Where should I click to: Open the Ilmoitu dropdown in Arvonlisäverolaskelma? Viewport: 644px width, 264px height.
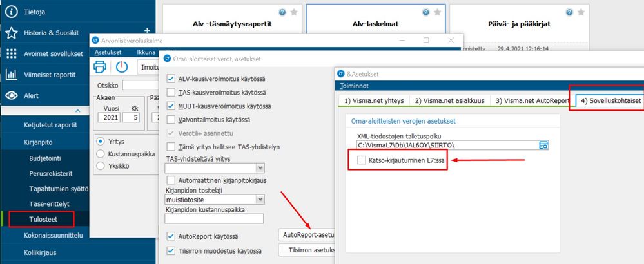[148, 67]
